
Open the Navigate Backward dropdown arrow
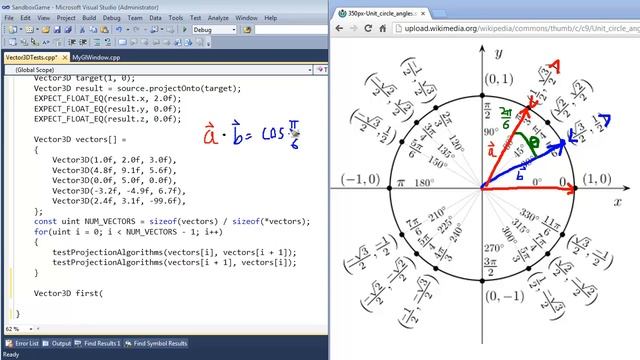[162, 30]
